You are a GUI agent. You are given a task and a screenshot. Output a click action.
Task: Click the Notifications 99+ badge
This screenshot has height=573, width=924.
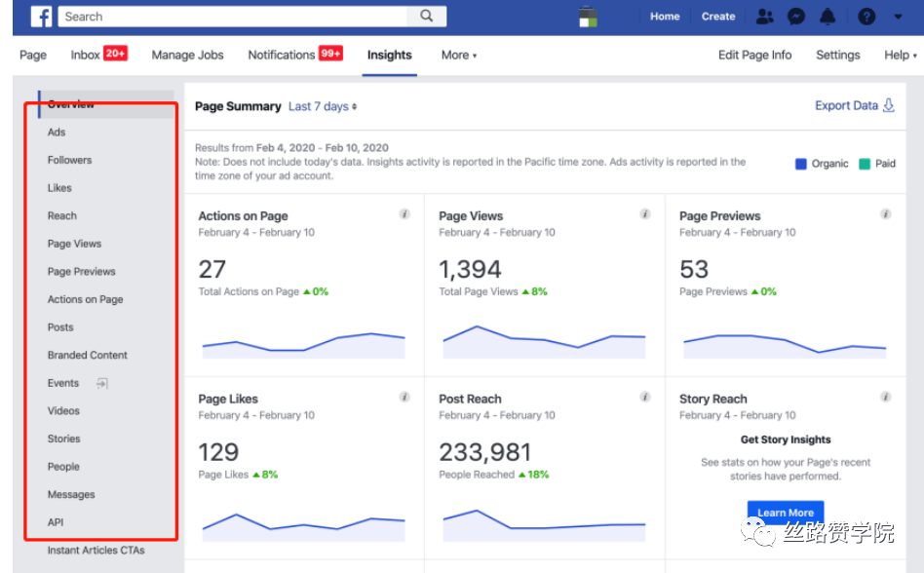(x=330, y=53)
